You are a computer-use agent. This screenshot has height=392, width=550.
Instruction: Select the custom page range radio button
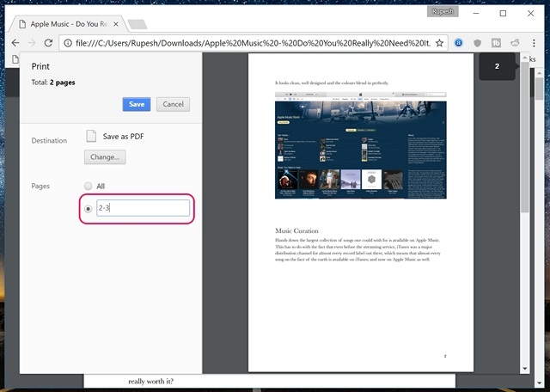pyautogui.click(x=88, y=208)
